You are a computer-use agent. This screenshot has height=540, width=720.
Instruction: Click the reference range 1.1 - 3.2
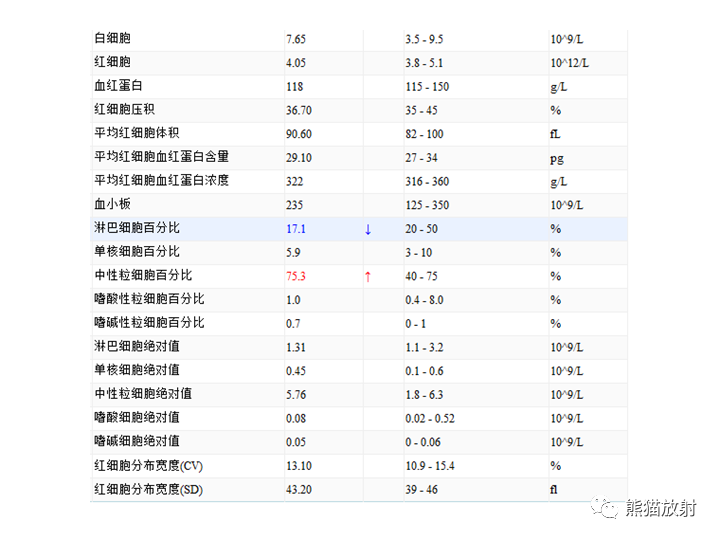click(x=424, y=348)
